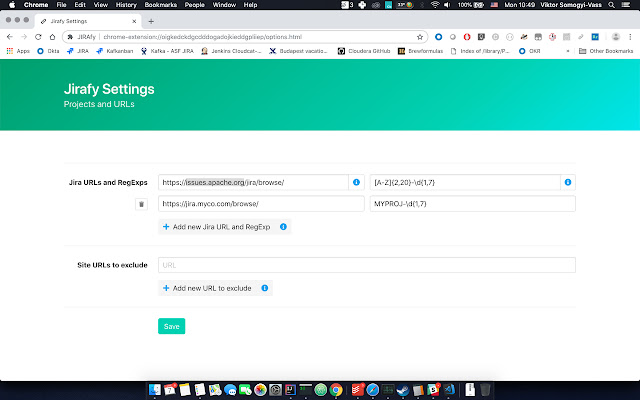Viewport: 640px width, 400px height.
Task: Open the Chrome three-dot menu
Action: tap(630, 37)
